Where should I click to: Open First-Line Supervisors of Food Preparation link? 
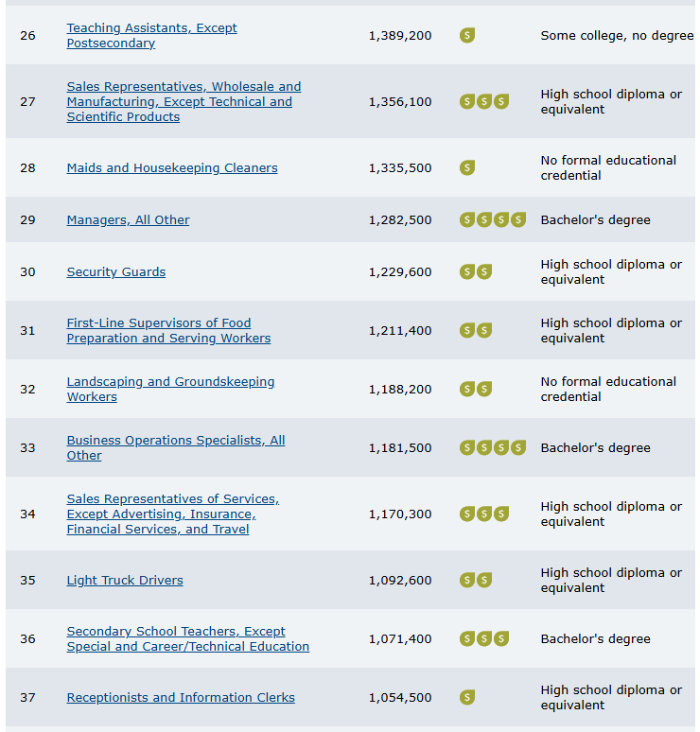168,330
